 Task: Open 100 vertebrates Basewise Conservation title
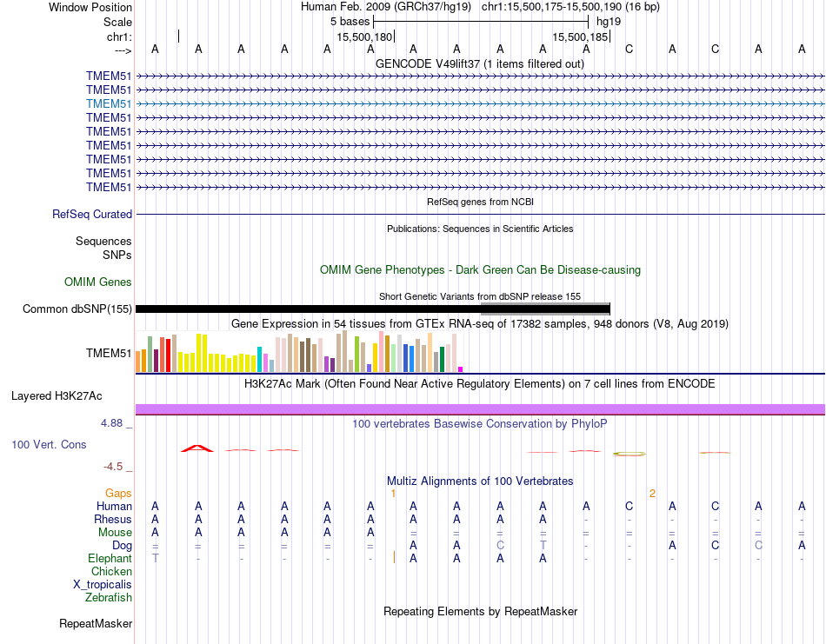click(x=479, y=424)
